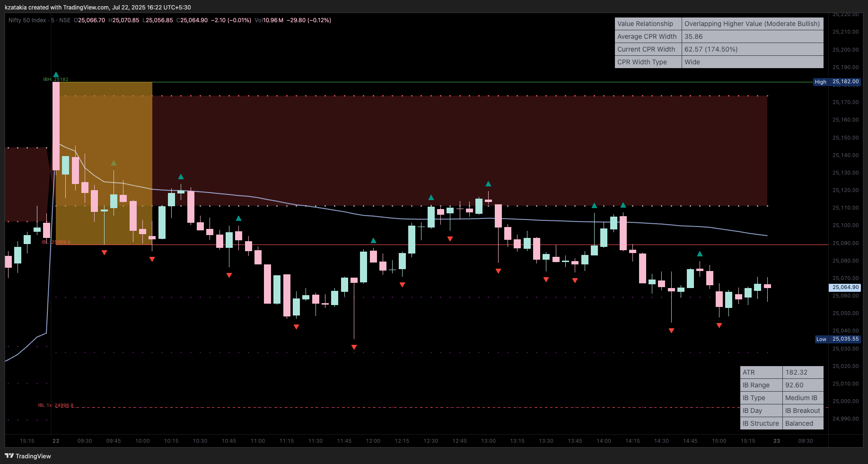868x464 pixels.
Task: Click the 13:00 time axis label
Action: coord(489,441)
